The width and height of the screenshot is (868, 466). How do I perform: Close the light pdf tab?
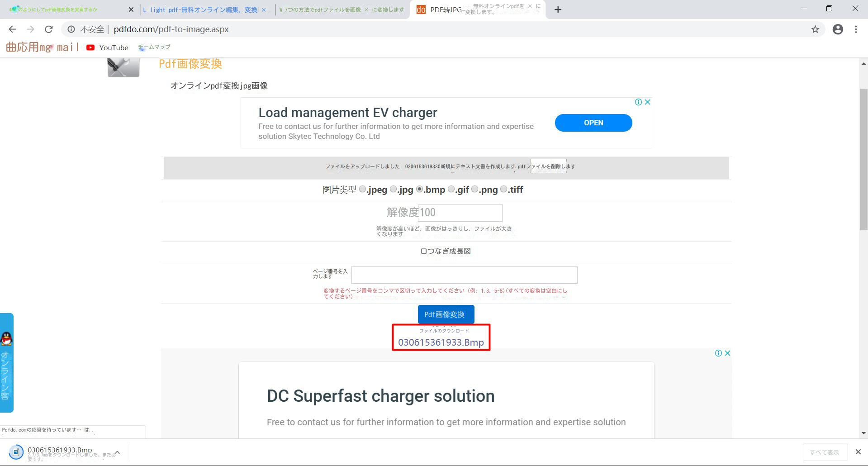point(264,10)
